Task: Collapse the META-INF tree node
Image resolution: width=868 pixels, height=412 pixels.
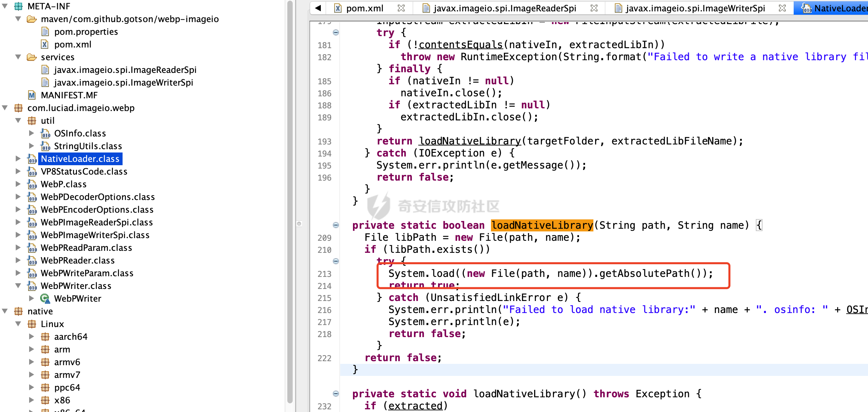Action: pos(5,6)
